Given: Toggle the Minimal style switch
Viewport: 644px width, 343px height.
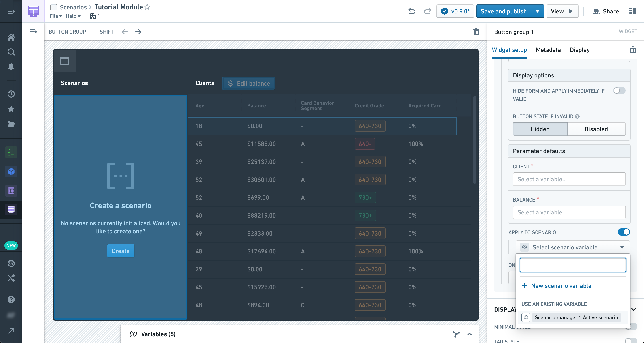Looking at the screenshot, I should tap(631, 326).
